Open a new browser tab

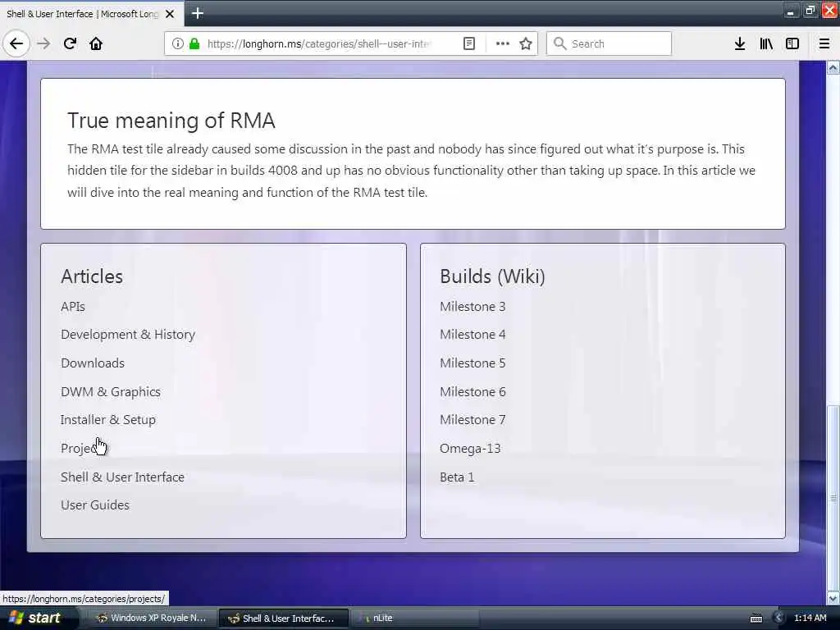tap(197, 13)
